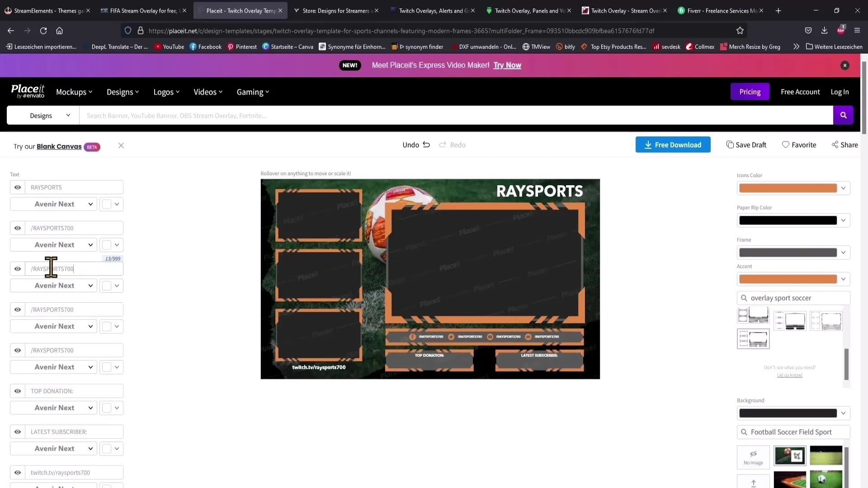Click the purple search magnifier button
868x488 pixels.
[x=843, y=115]
